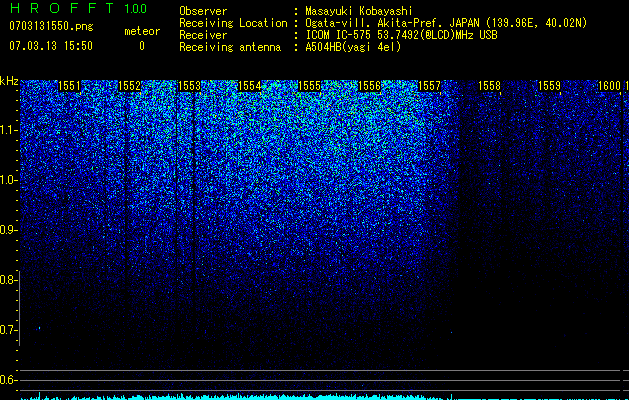Click the 1557 time marker

click(x=429, y=86)
